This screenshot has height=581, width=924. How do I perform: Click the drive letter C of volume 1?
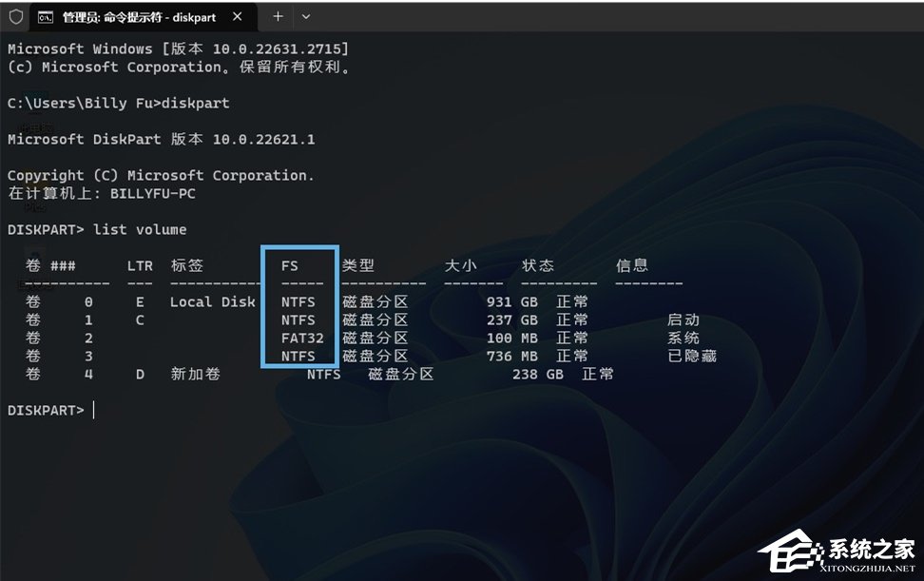point(139,320)
